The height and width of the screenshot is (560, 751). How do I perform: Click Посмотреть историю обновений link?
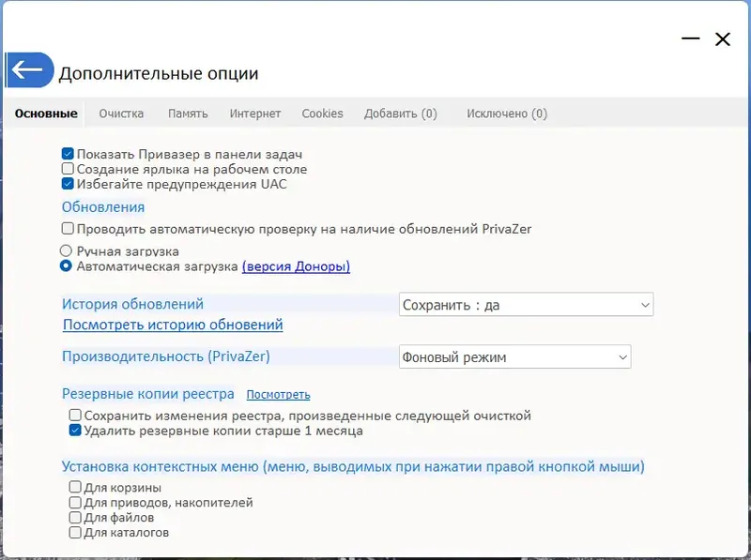(x=173, y=325)
